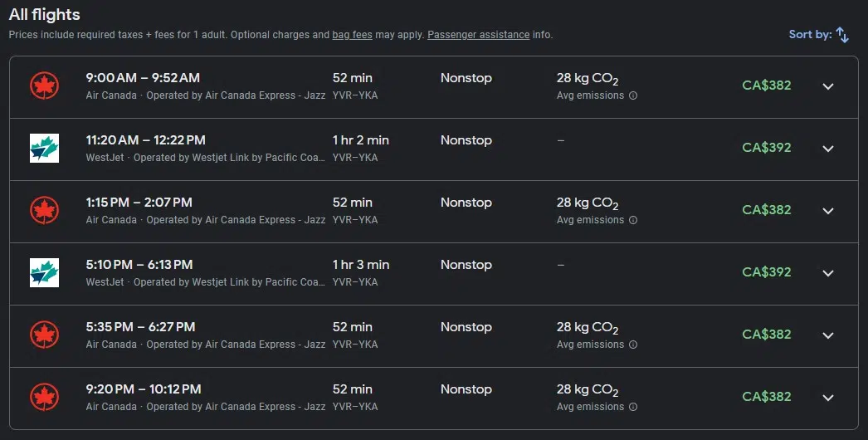Select the 5:35 PM – 6:27 PM flight time
The height and width of the screenshot is (440, 868).
(140, 327)
